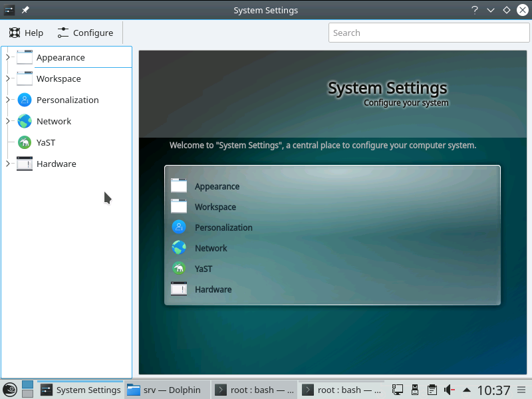Click the Workspace icon in the sidebar tree

[x=25, y=78]
